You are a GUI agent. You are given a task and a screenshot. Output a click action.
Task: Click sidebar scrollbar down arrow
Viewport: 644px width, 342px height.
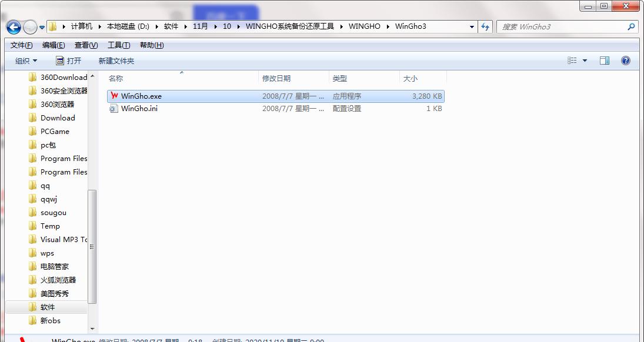click(x=92, y=329)
